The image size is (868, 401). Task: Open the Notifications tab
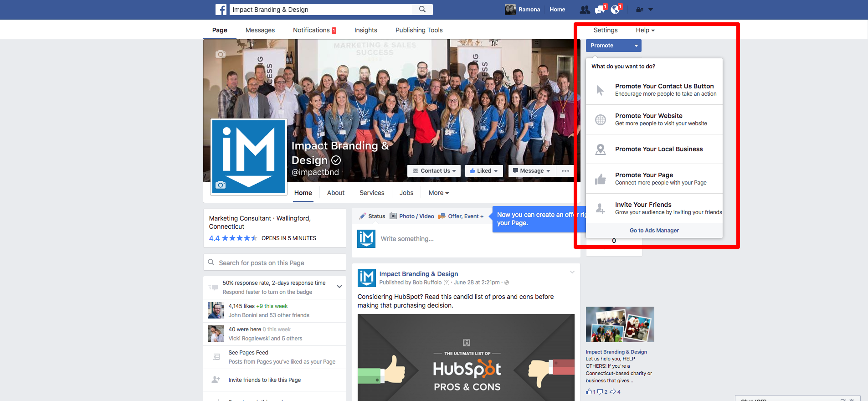click(314, 30)
